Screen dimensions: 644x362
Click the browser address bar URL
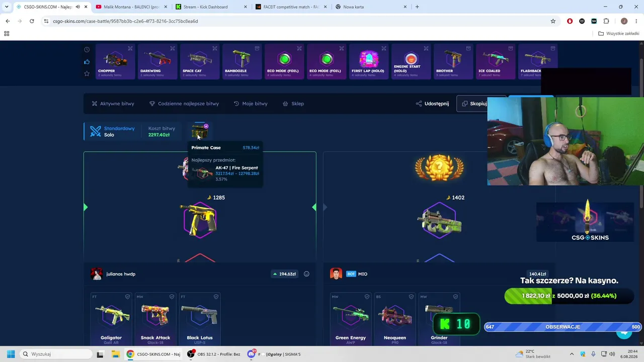coord(125,21)
